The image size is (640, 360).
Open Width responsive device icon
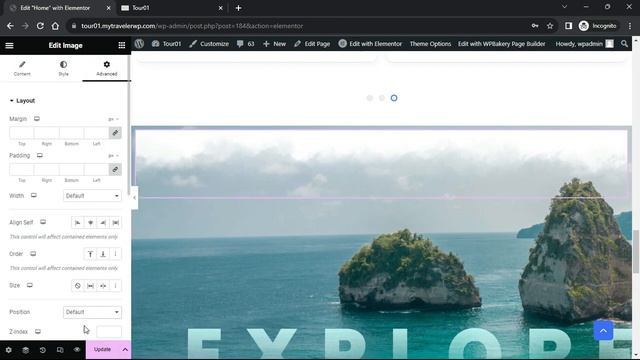(34, 196)
